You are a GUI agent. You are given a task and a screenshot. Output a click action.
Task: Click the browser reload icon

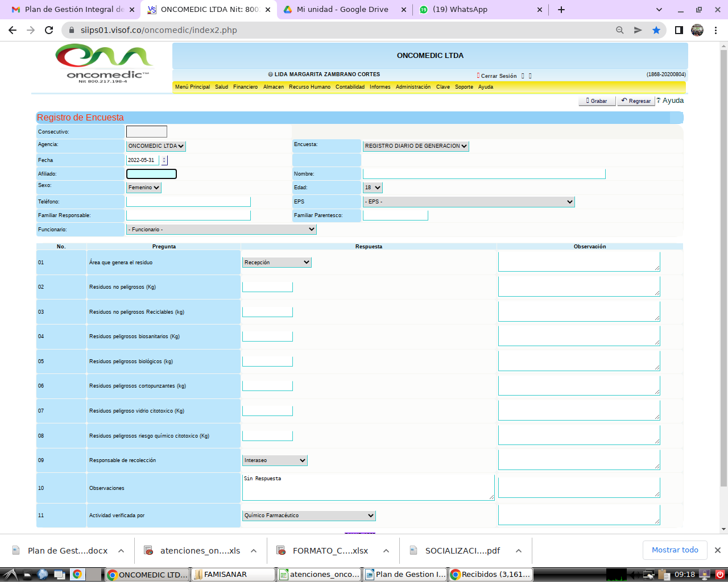pyautogui.click(x=49, y=30)
